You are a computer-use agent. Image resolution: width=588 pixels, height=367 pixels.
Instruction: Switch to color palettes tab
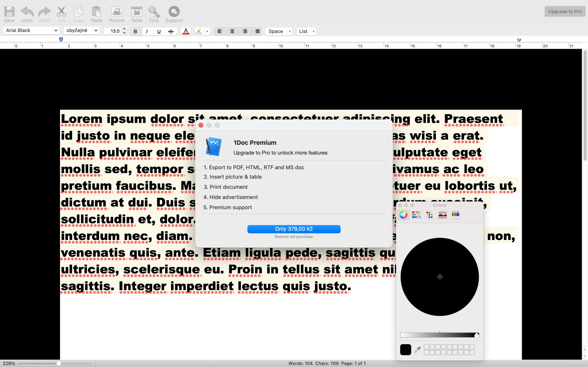pos(429,215)
